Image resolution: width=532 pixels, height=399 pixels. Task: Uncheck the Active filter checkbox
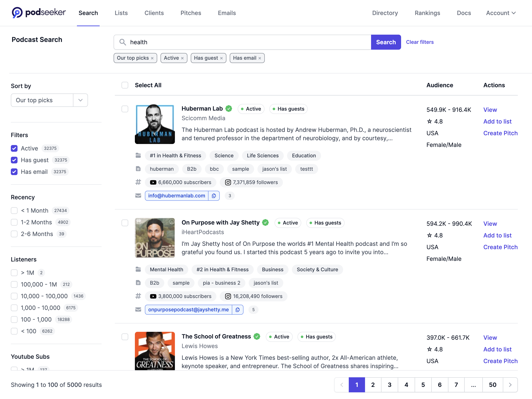tap(14, 148)
